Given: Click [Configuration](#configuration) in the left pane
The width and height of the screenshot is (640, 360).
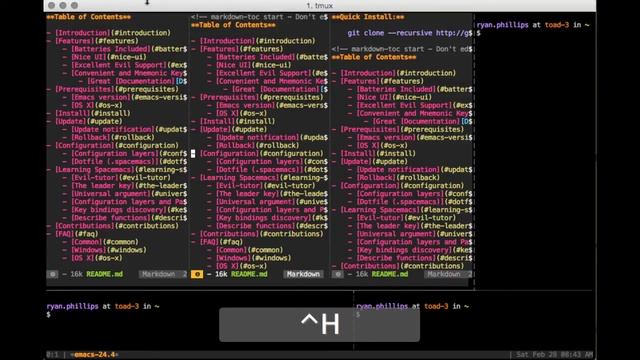Looking at the screenshot, I should click(117, 145).
